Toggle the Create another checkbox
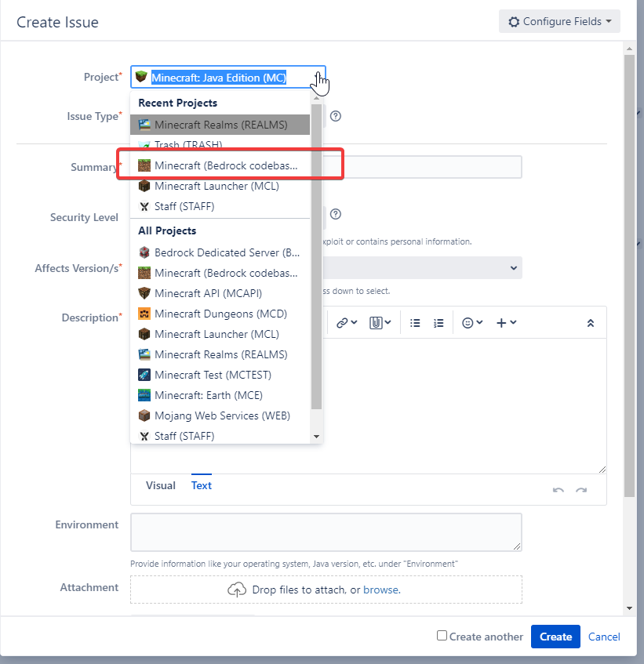Viewport: 644px width, 664px height. pos(442,636)
